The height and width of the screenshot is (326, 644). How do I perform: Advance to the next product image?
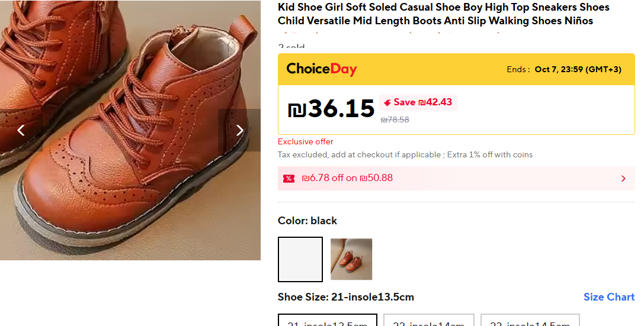239,130
